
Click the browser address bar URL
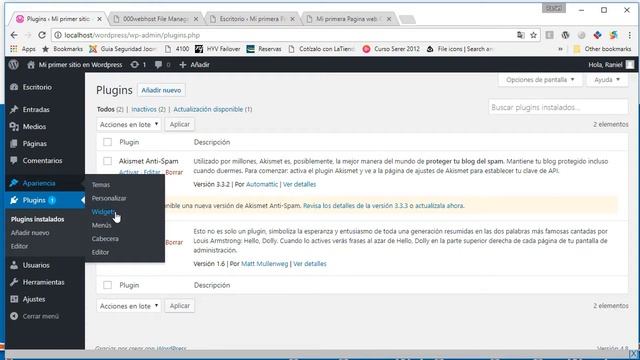pyautogui.click(x=132, y=35)
